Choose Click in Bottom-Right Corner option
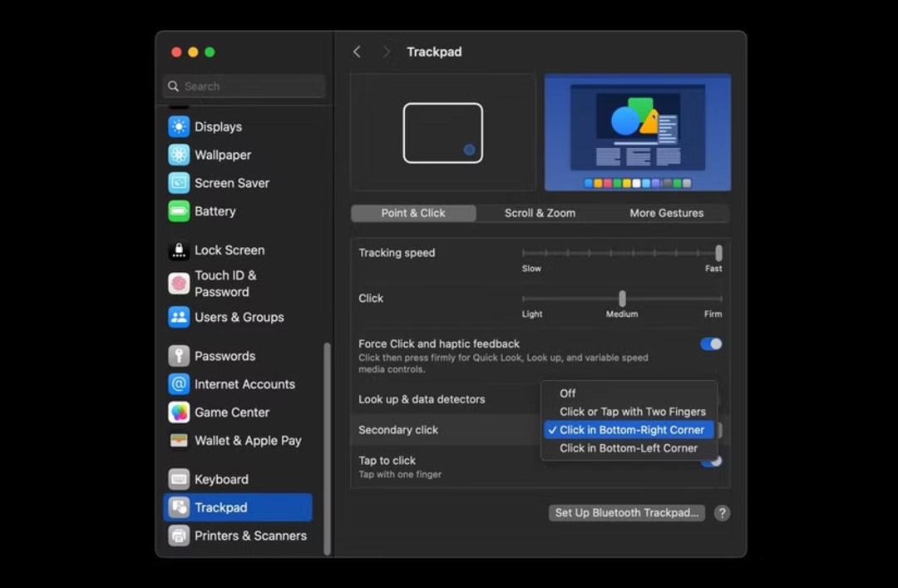 (629, 430)
